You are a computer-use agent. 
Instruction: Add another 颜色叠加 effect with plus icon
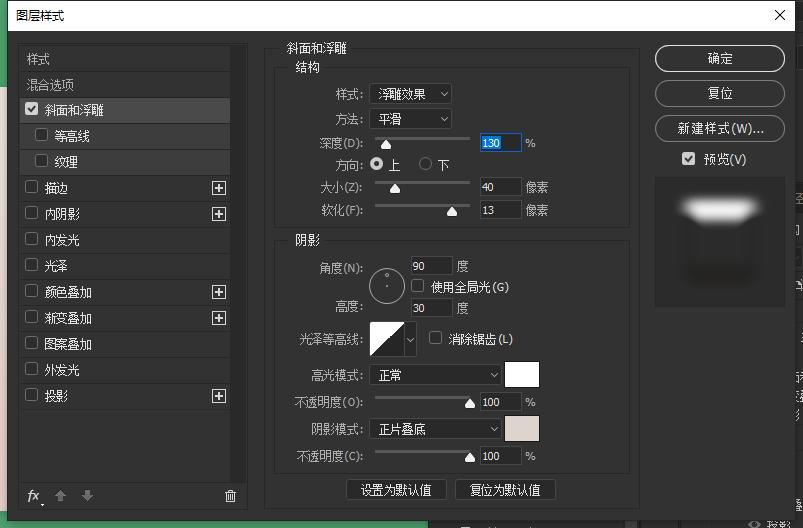[x=219, y=292]
